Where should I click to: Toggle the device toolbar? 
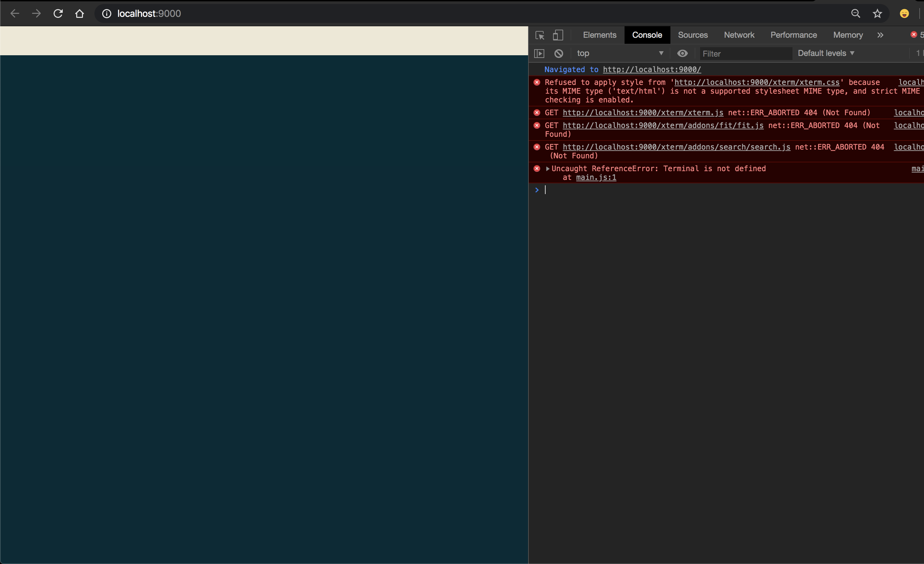coord(558,35)
